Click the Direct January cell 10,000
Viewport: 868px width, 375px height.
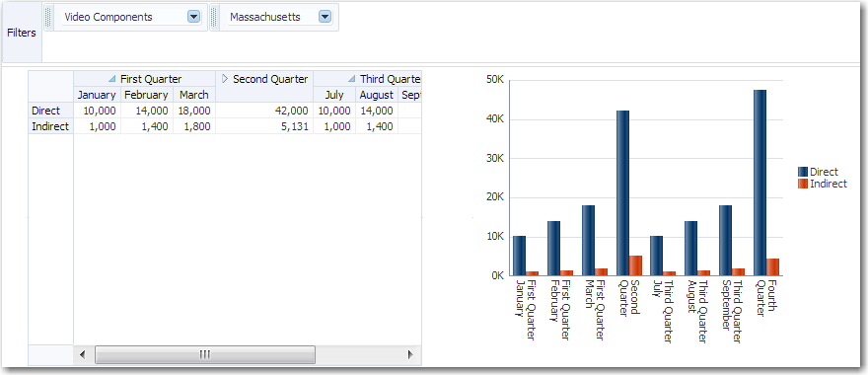(x=97, y=111)
